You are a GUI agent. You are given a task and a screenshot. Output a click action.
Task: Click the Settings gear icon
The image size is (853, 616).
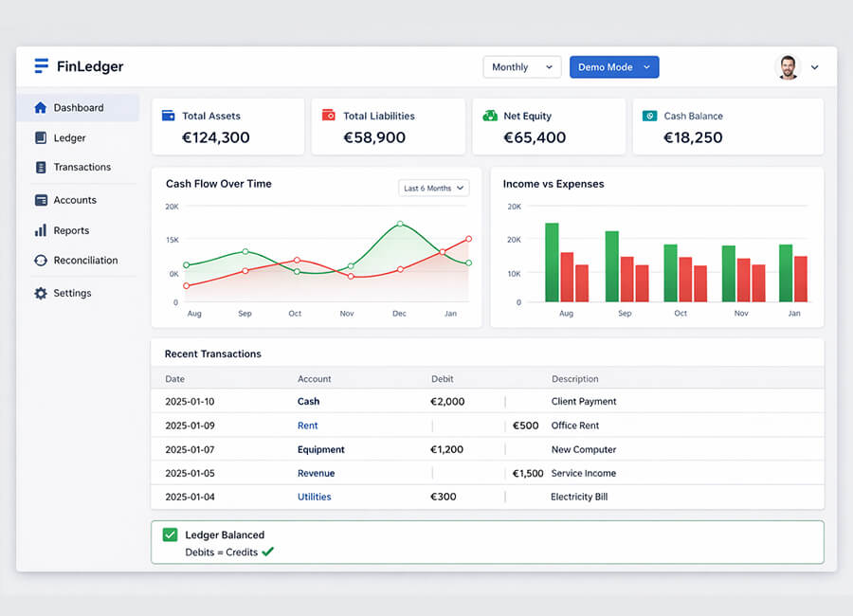(x=41, y=294)
